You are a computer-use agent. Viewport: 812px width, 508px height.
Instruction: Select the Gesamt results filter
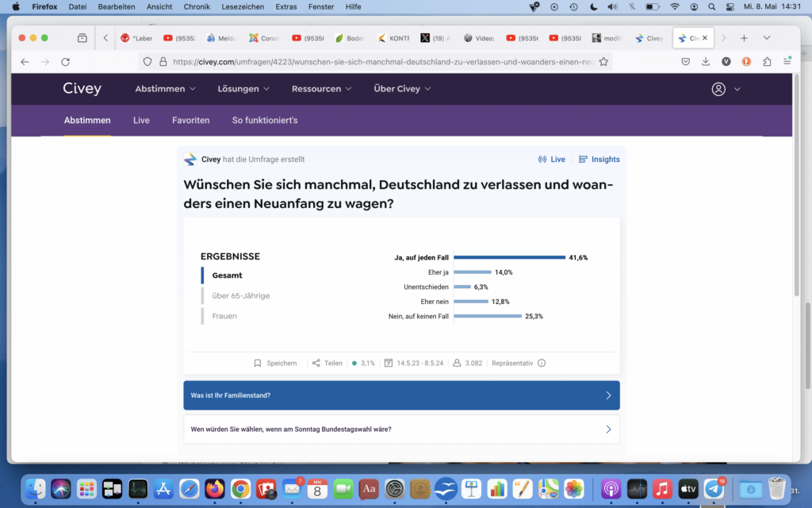(x=228, y=275)
